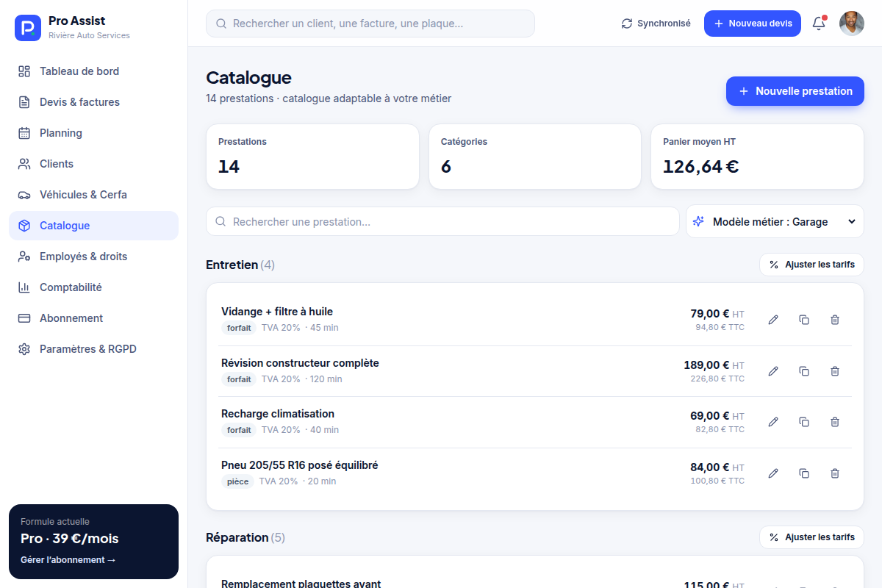Click the Rechercher une prestation field

[442, 221]
